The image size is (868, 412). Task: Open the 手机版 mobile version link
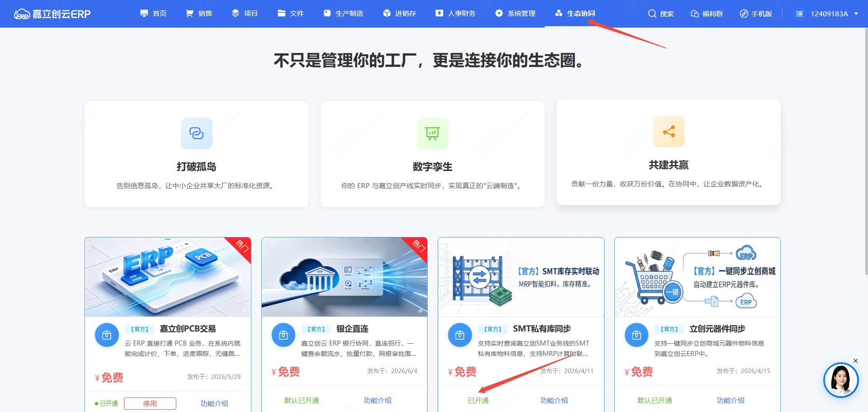(x=762, y=14)
